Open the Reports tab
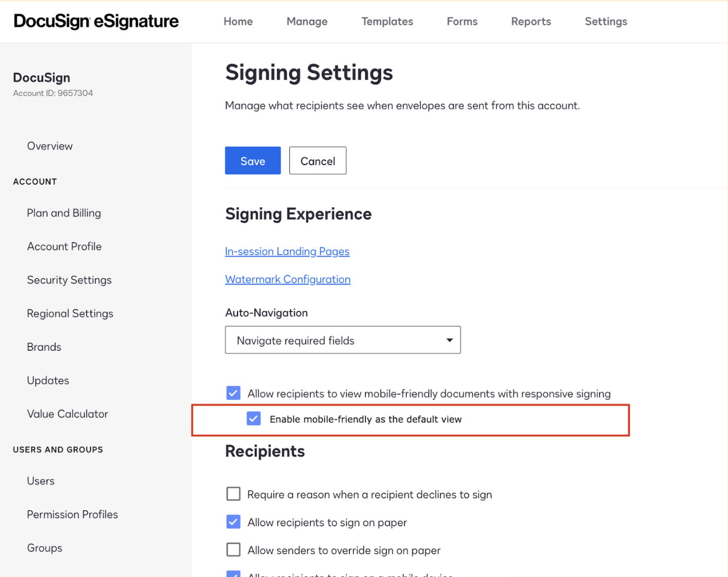Image resolution: width=728 pixels, height=577 pixels. [531, 22]
